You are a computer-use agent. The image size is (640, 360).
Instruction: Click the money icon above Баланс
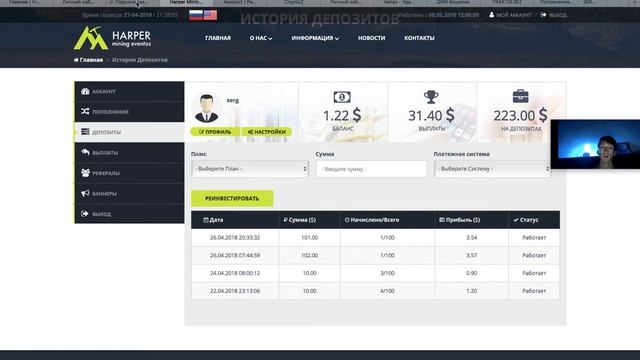pyautogui.click(x=342, y=97)
